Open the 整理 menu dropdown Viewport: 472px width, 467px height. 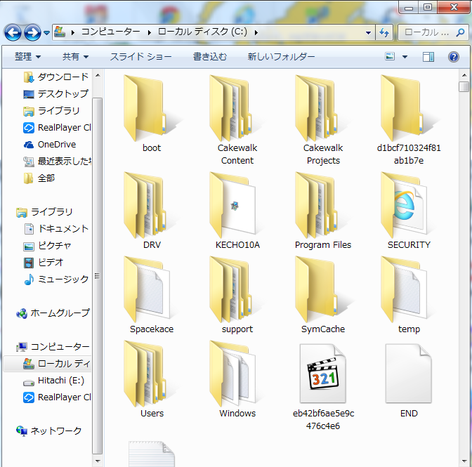[28, 57]
